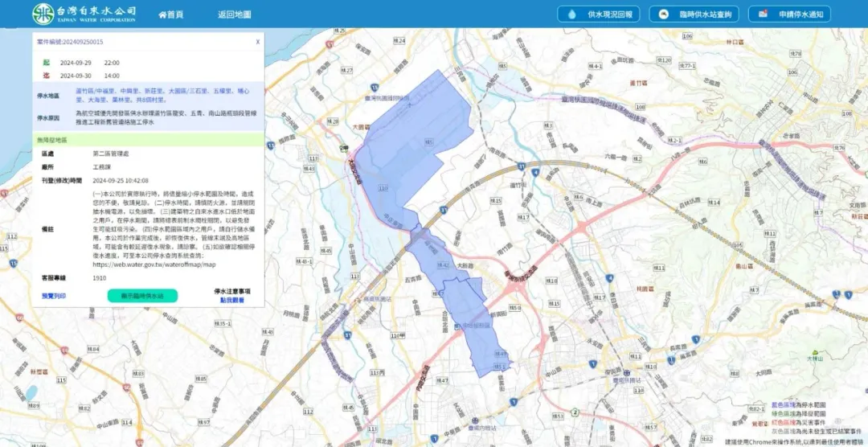Close the case detail panel with X
868x447 pixels.
(x=257, y=42)
